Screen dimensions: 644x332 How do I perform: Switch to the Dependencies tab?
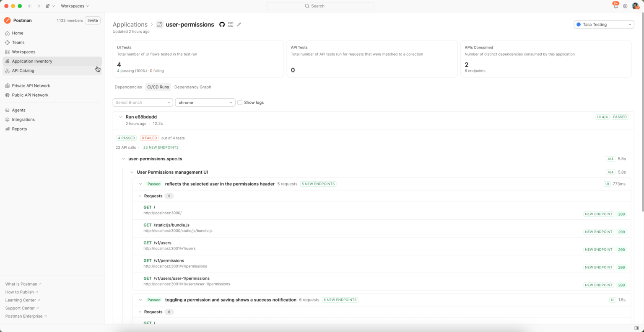point(128,87)
